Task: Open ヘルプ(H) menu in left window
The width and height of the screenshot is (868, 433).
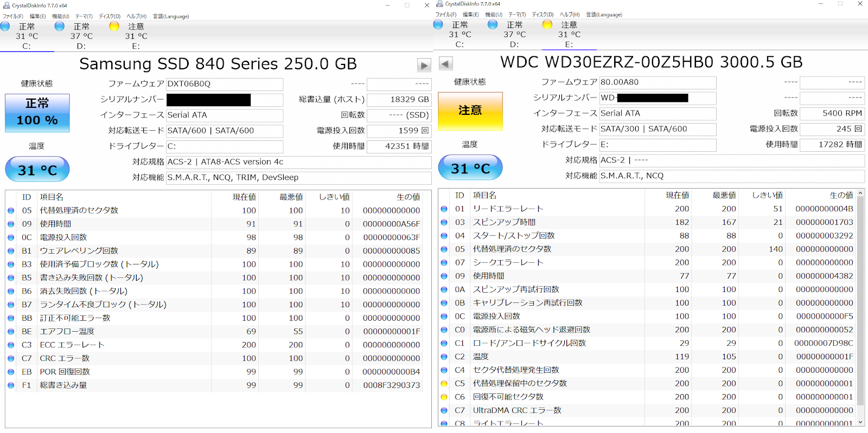Action: [x=137, y=16]
